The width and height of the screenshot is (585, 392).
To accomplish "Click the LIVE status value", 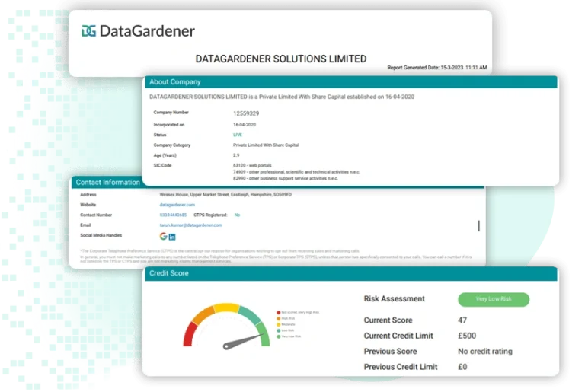I will [238, 135].
